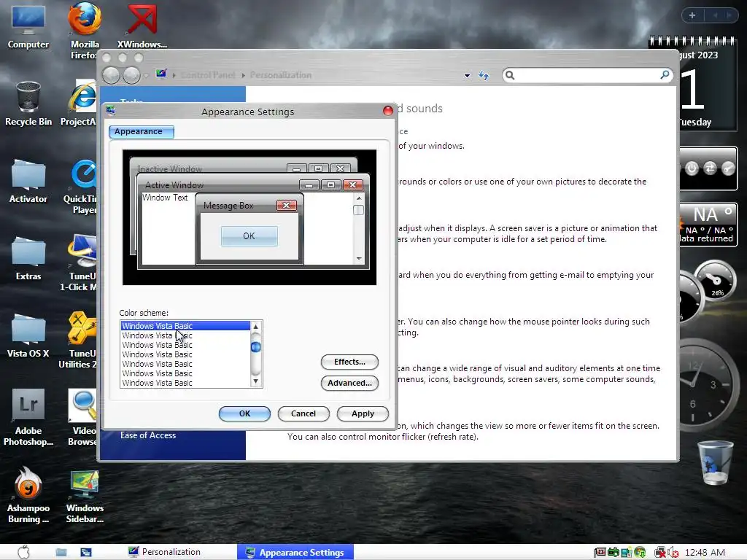The image size is (747, 560).
Task: Open the Ease of Access link
Action: (148, 435)
